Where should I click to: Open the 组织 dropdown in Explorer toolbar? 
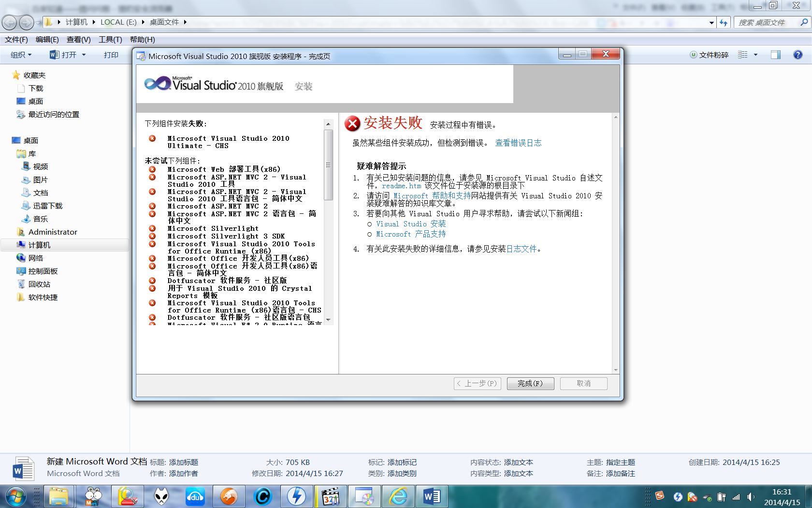pos(21,55)
